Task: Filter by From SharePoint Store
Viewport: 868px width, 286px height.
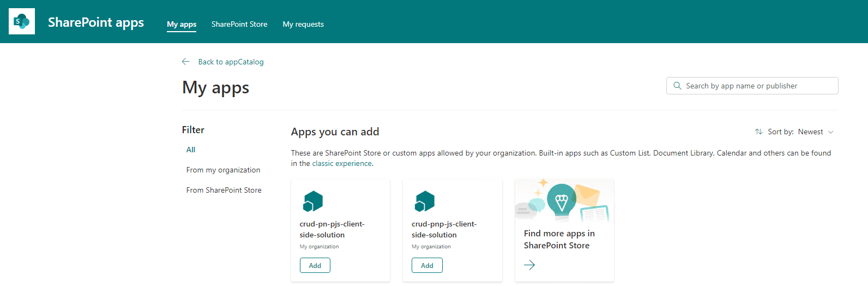Action: pyautogui.click(x=224, y=190)
